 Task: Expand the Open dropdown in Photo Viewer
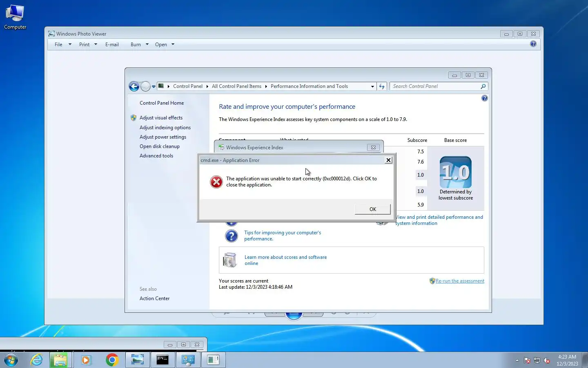pos(173,45)
